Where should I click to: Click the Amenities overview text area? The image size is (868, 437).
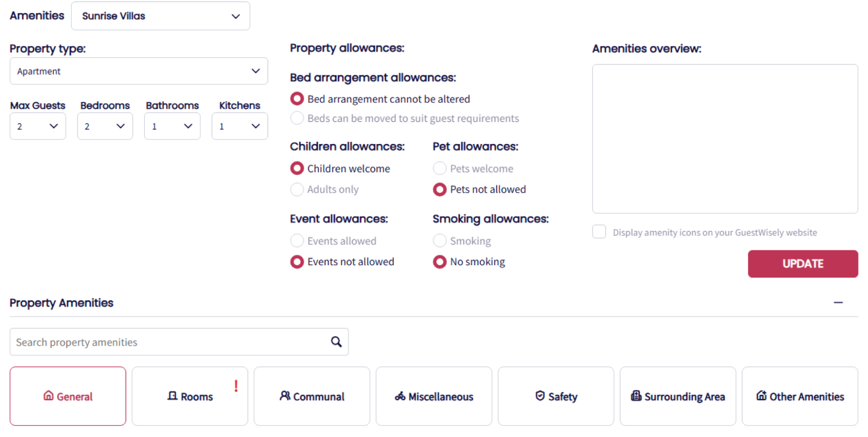click(x=725, y=139)
